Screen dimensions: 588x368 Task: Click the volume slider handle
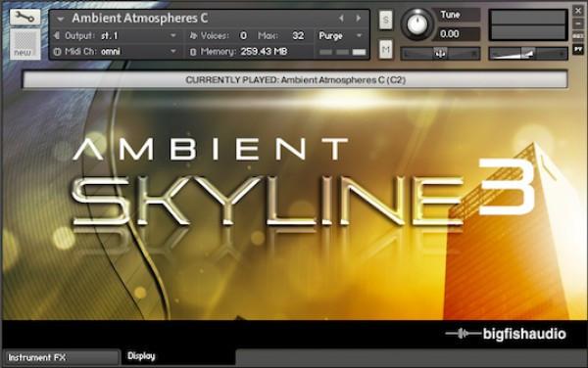coord(528,54)
